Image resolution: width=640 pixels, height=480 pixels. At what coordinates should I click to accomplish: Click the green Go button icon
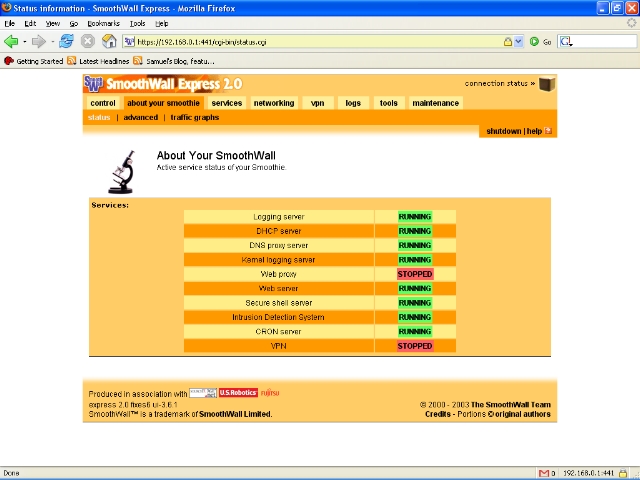[534, 42]
